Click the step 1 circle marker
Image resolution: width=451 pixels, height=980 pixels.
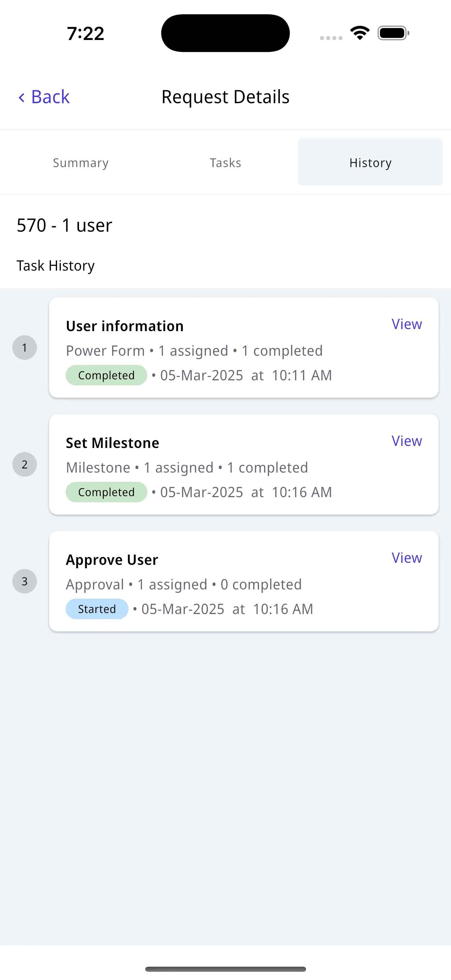[25, 347]
